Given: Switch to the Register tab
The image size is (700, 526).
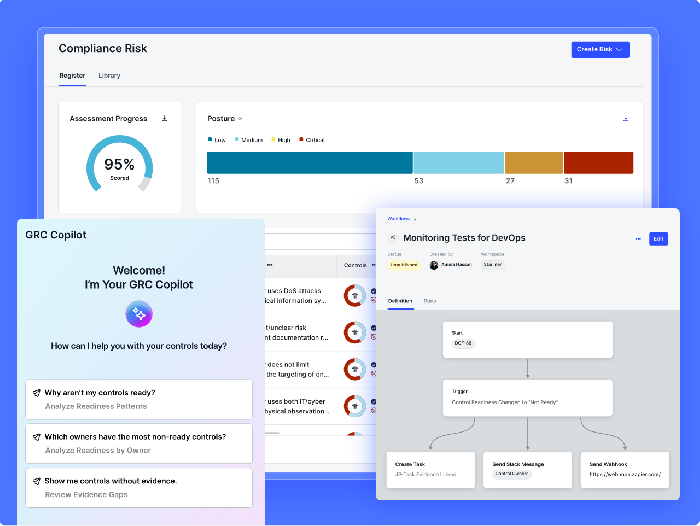Looking at the screenshot, I should (72, 75).
